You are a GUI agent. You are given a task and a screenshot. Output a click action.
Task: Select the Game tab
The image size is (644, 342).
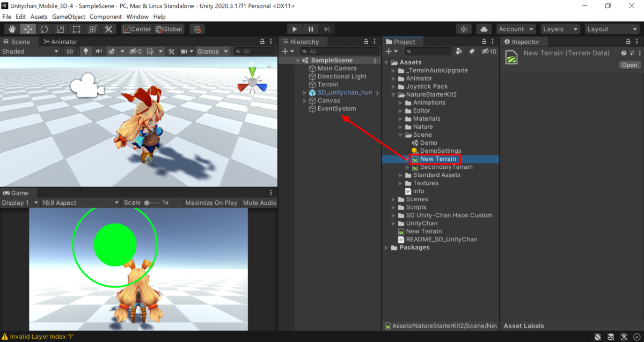16,193
